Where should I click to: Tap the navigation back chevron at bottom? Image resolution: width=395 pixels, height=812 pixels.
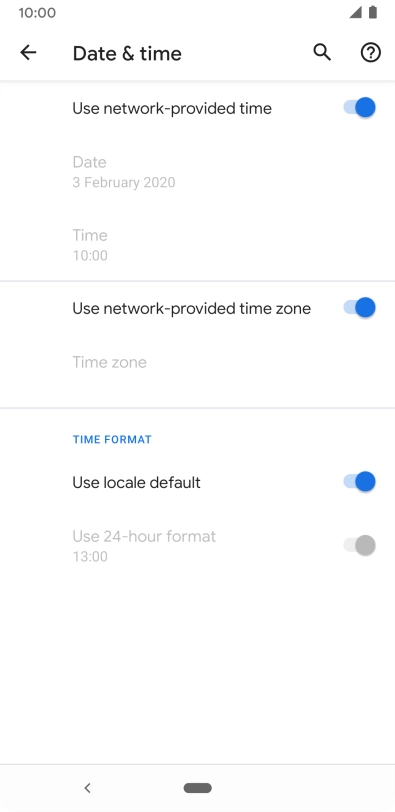[87, 788]
